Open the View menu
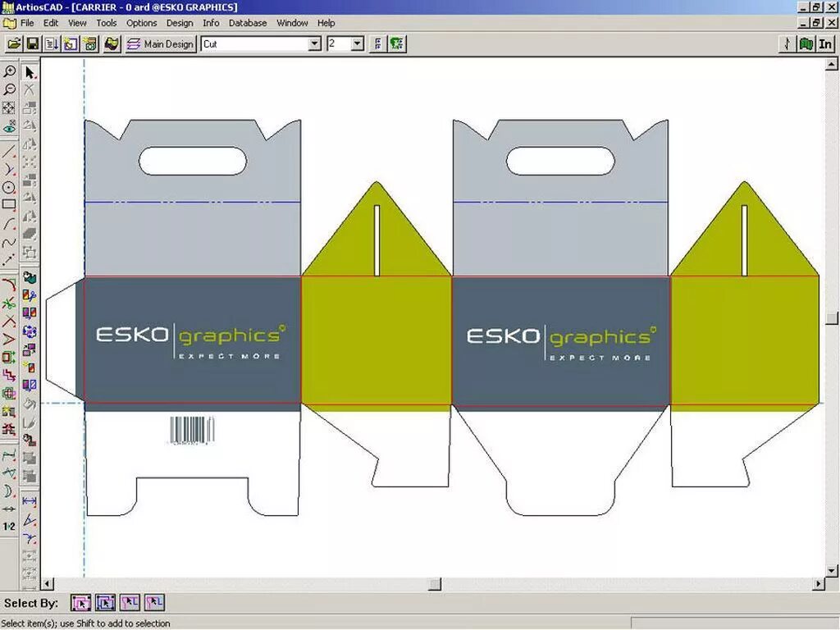Screen dimensions: 840x630 tap(77, 23)
